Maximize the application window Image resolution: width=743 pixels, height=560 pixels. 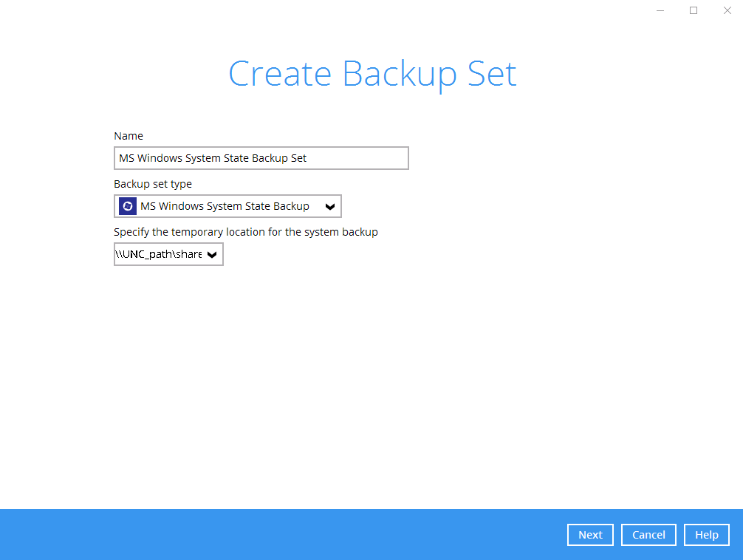tap(694, 10)
